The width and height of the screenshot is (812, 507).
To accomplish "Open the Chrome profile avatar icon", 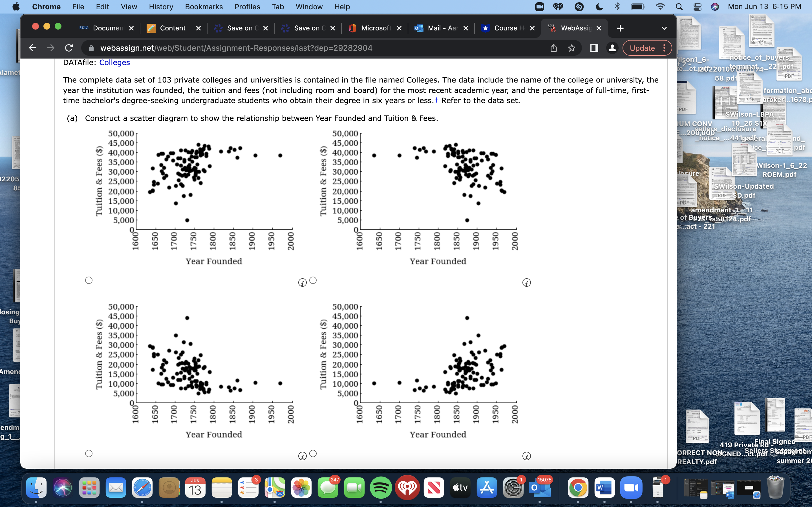I will [x=612, y=48].
